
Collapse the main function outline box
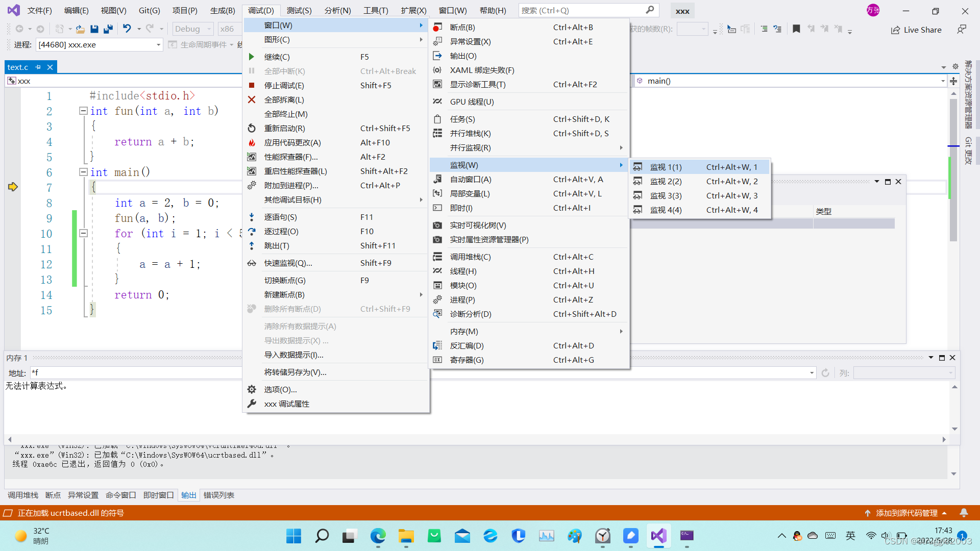83,172
